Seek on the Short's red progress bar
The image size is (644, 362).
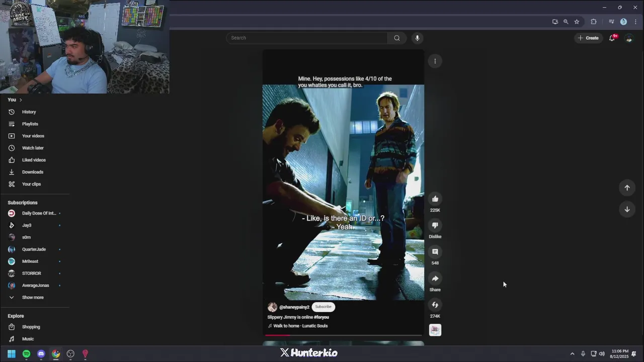[x=343, y=335]
